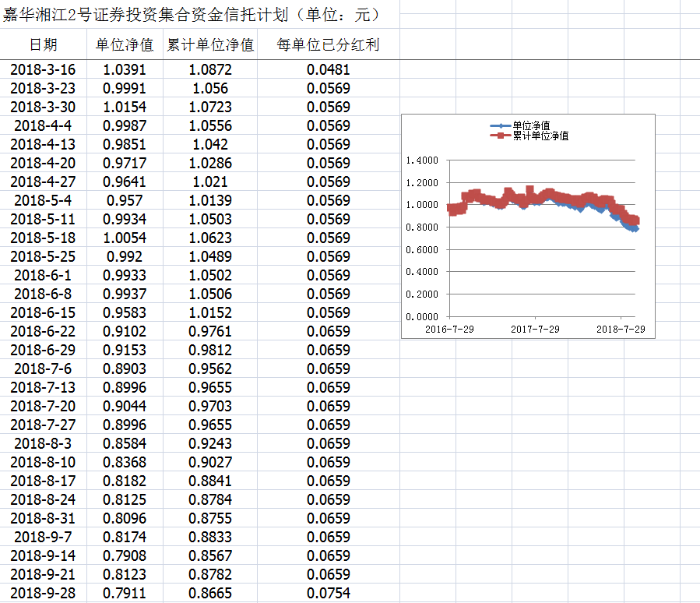
Task: Select date cell 2018-6-1
Action: point(43,276)
